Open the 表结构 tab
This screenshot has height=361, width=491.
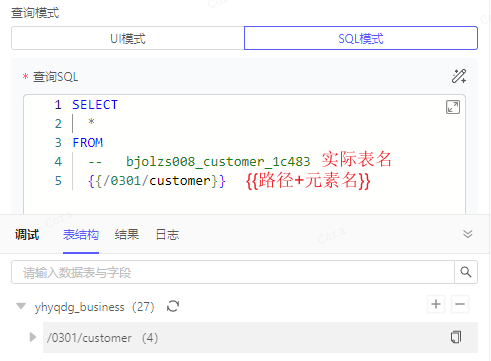(81, 235)
